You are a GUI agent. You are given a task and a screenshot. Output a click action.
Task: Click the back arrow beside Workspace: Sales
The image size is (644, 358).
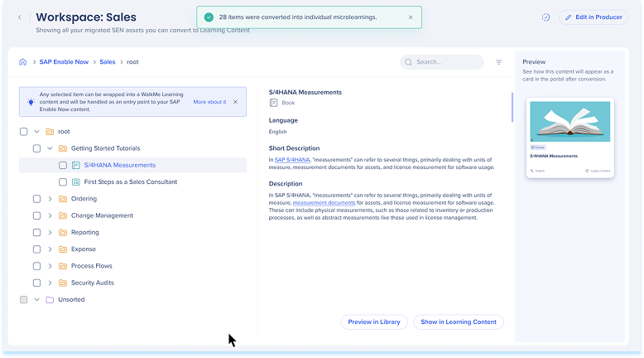click(x=20, y=17)
